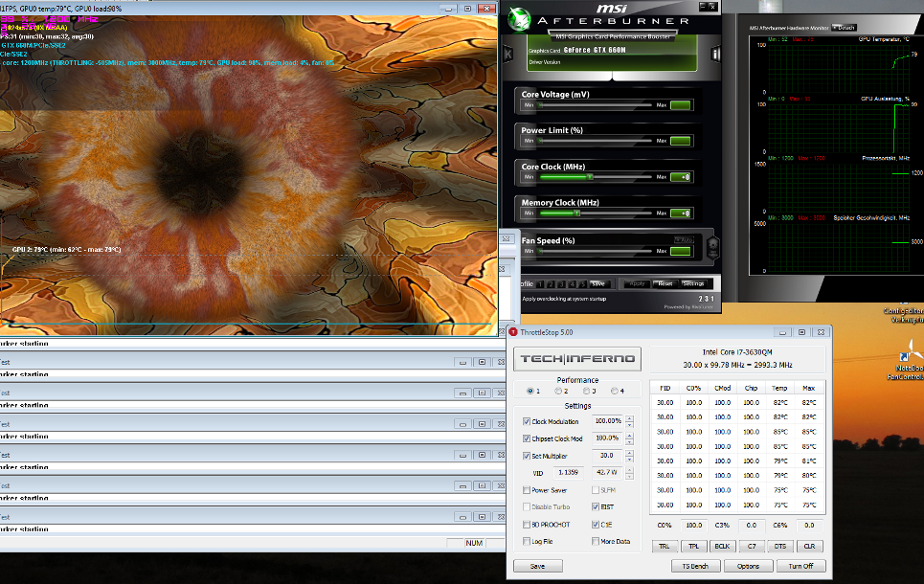
Task: Open the Afterburner Settings button
Action: tap(693, 284)
